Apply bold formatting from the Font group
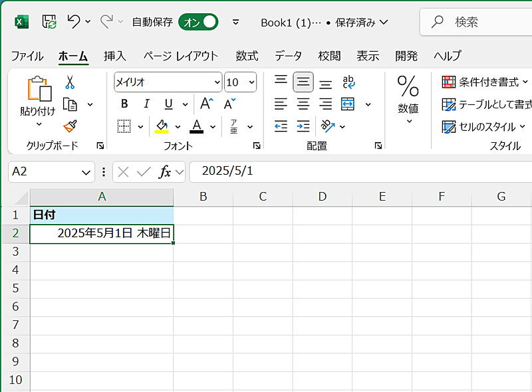 124,104
